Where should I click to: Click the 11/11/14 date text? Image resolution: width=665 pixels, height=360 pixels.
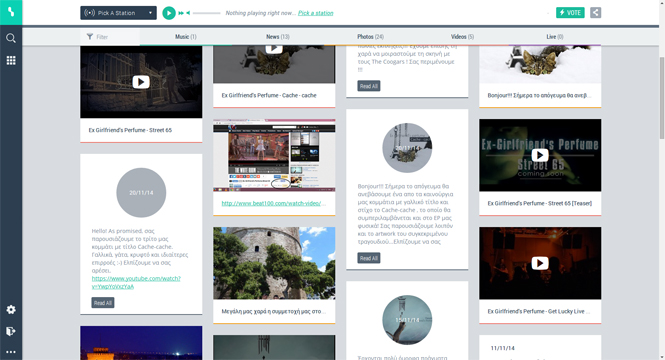503,348
